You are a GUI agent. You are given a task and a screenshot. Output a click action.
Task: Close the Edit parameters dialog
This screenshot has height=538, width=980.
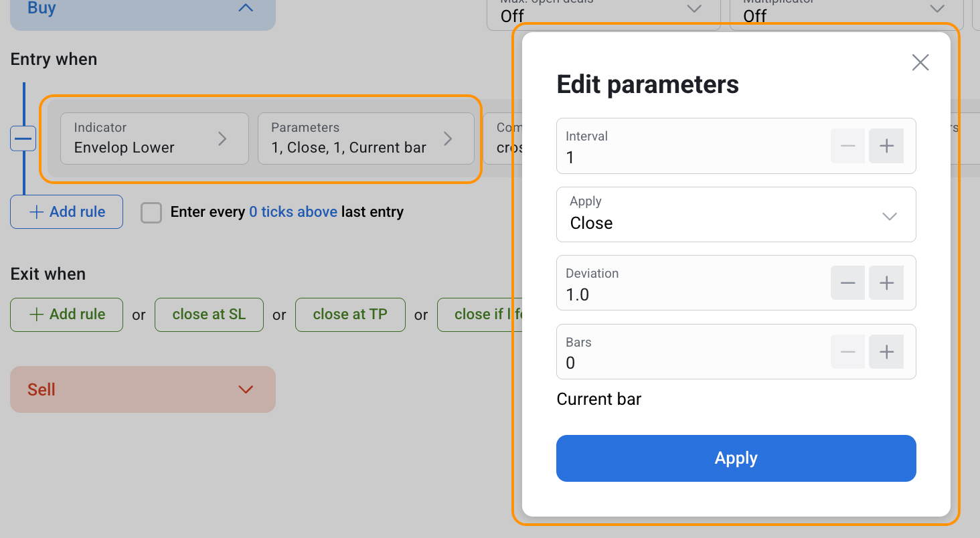coord(920,63)
